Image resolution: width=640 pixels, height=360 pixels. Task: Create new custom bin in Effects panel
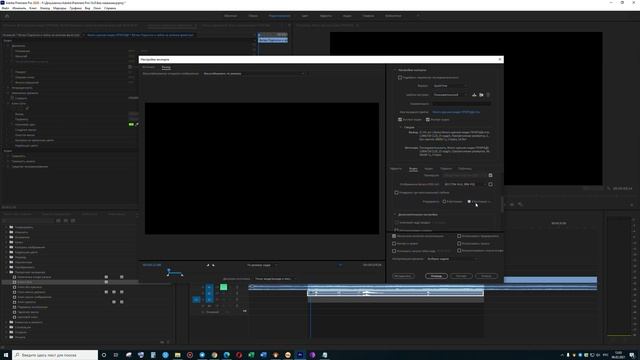pyautogui.click(x=162, y=342)
